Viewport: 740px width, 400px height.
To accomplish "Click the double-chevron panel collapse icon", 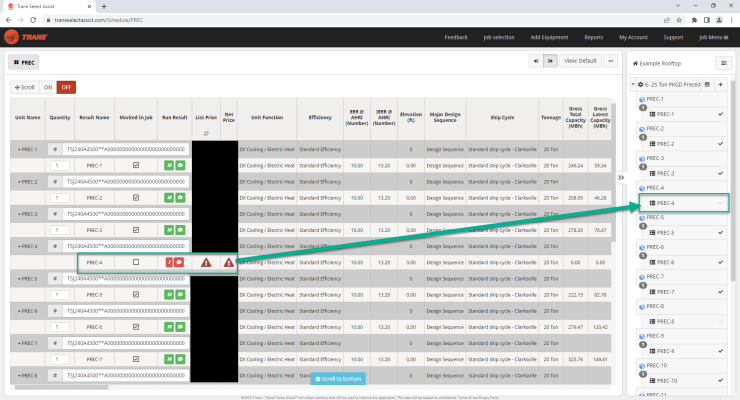I will pos(621,177).
